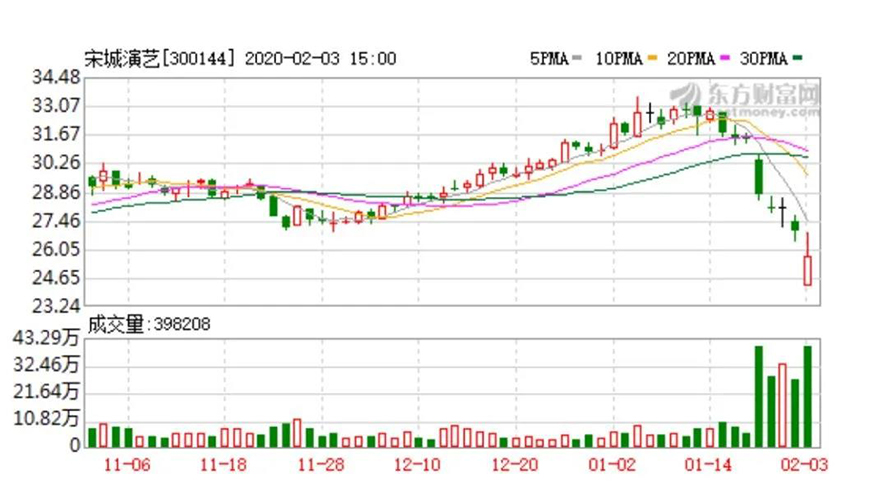Screen dimensions: 888x497
Task: Click the stock title 宋城演艺[300144]
Action: tap(160, 58)
